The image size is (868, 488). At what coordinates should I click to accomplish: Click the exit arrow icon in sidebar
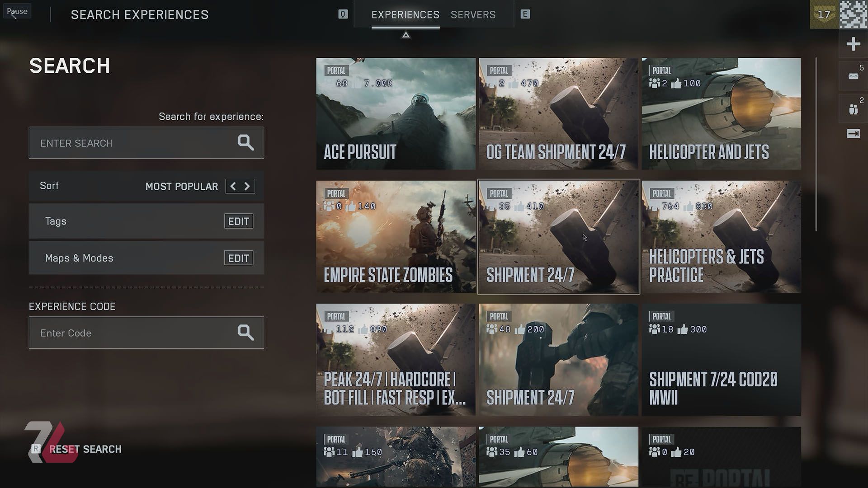click(853, 134)
